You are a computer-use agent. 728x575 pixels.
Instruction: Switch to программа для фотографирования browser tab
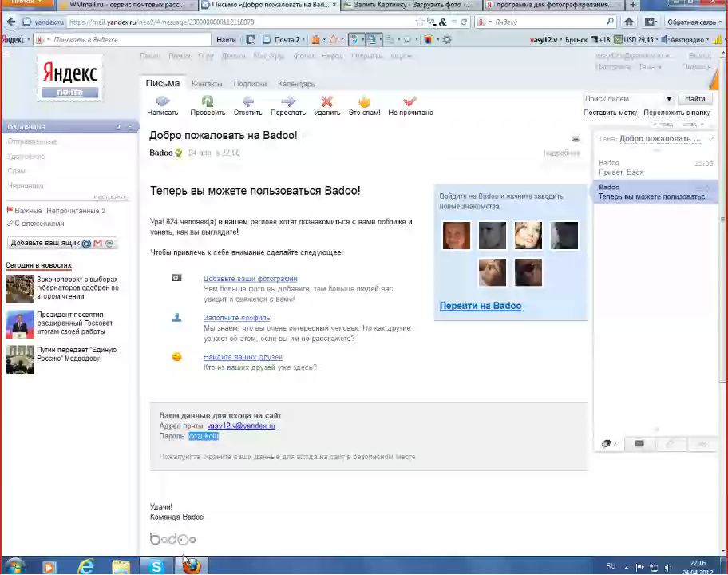coord(552,5)
